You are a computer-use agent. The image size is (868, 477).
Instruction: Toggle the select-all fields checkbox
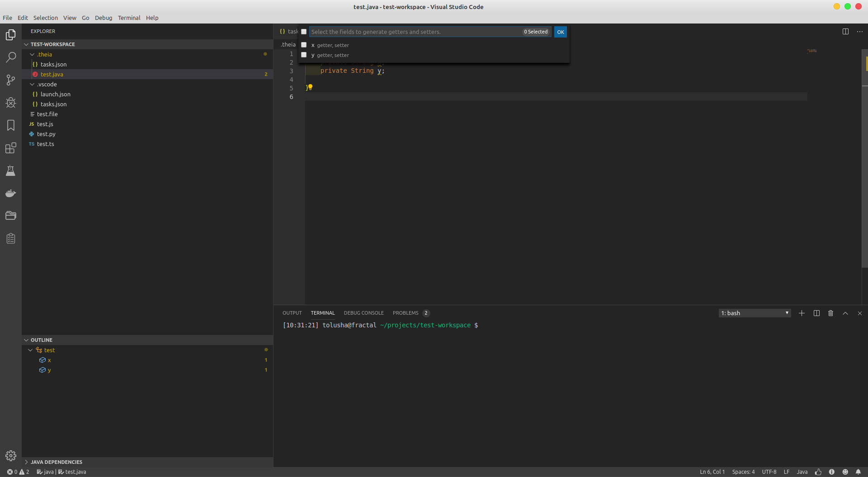304,32
